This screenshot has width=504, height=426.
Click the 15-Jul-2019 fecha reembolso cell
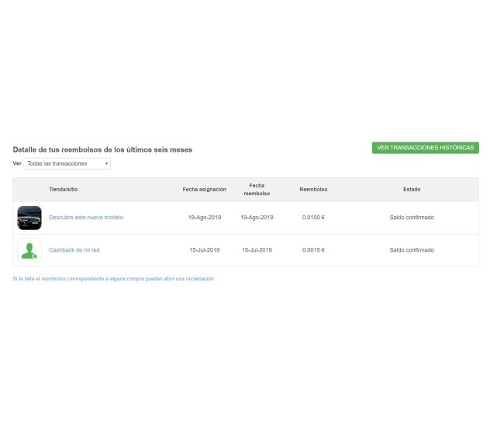pyautogui.click(x=257, y=250)
